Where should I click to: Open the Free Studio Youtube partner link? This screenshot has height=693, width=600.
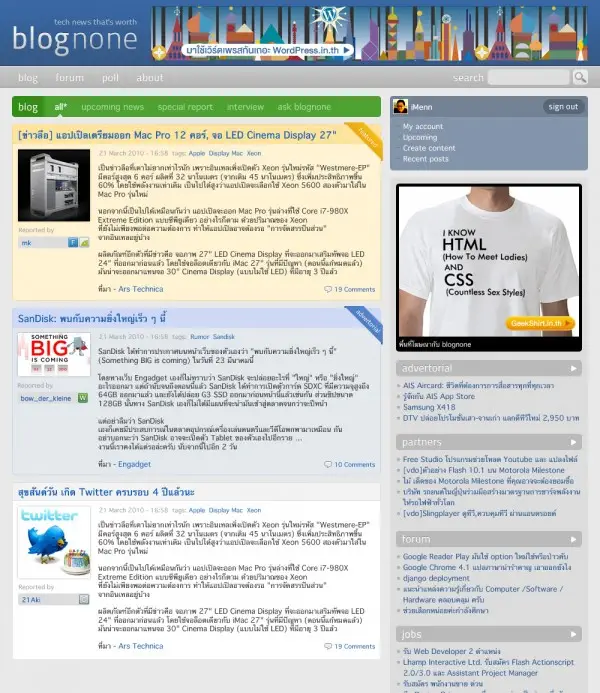[490, 459]
